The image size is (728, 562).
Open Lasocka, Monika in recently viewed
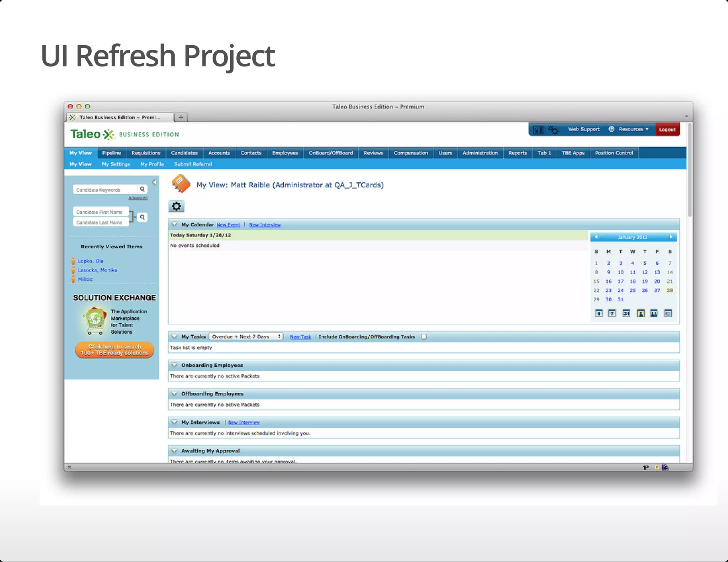point(98,270)
